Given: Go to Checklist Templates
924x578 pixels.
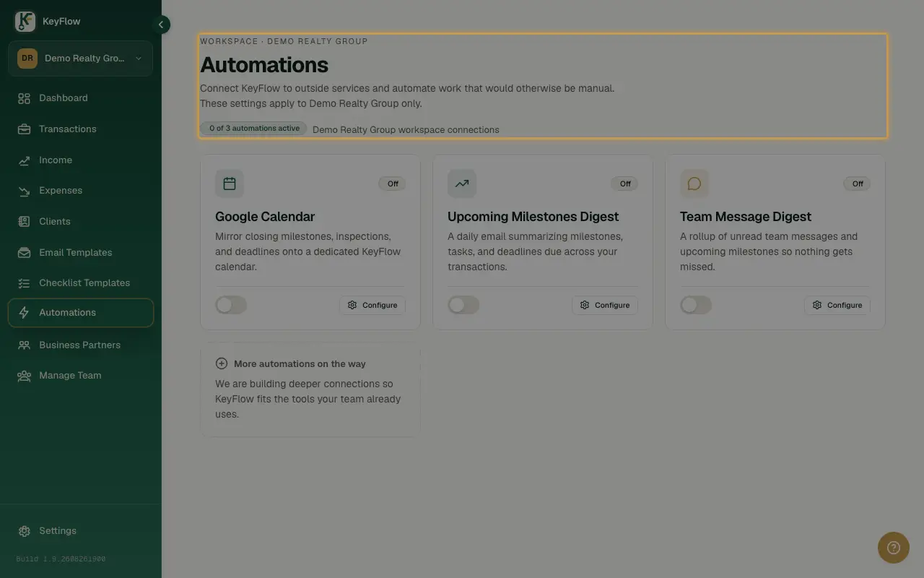Looking at the screenshot, I should 80,283.
